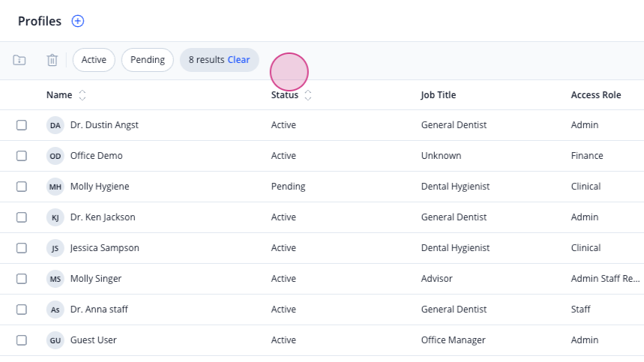Tick the Jessica Sampson checkbox
Screen dimensions: 644x362
[21, 248]
